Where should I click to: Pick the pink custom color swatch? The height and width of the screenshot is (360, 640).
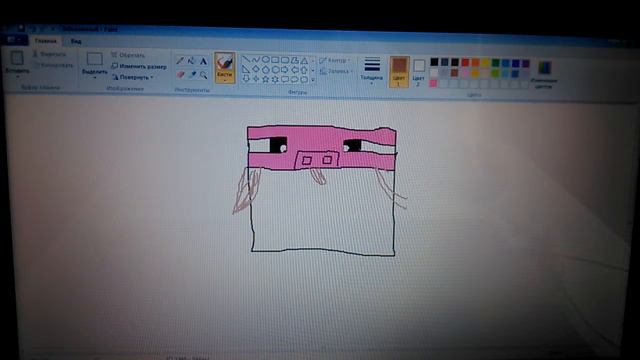433,83
